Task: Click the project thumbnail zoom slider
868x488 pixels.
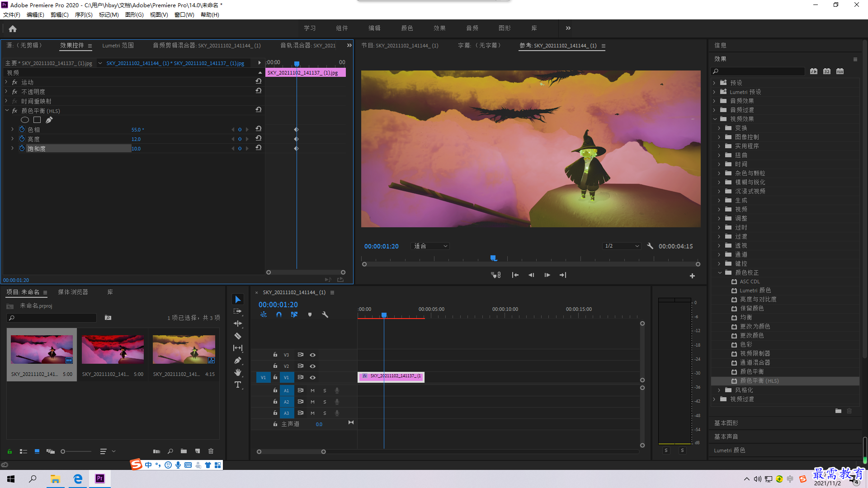Action: tap(63, 451)
